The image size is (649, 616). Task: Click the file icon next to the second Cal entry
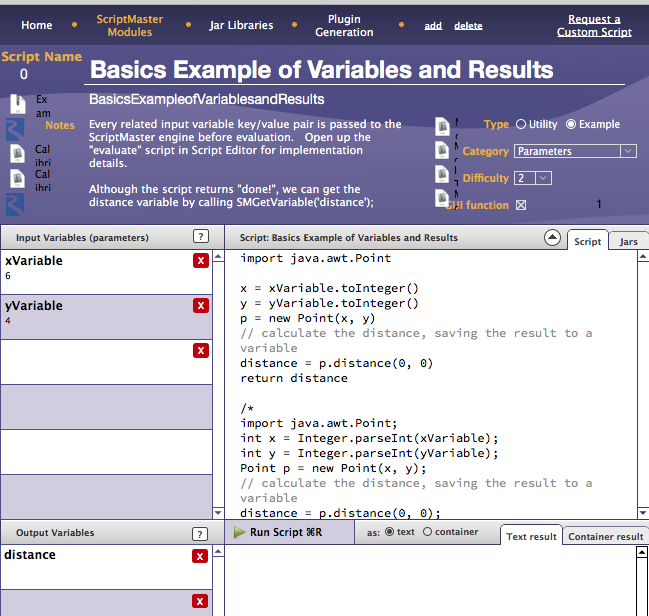click(x=17, y=178)
